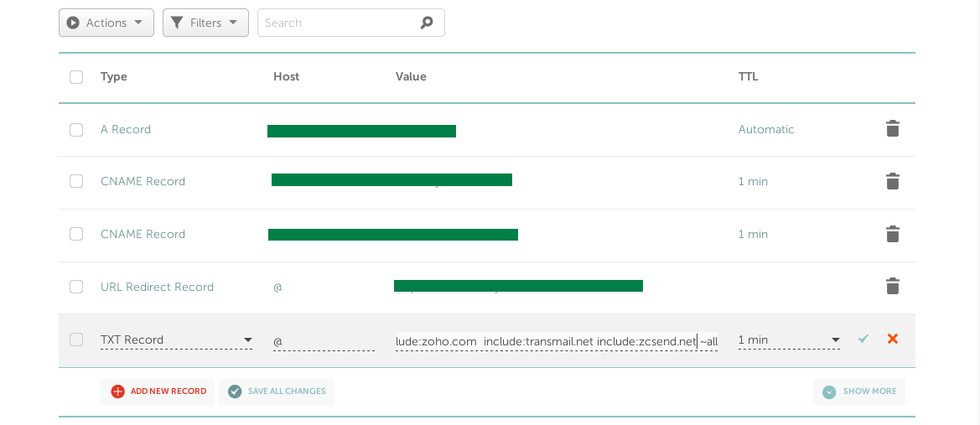This screenshot has height=425, width=980.
Task: Focus the Search text box
Action: click(340, 23)
